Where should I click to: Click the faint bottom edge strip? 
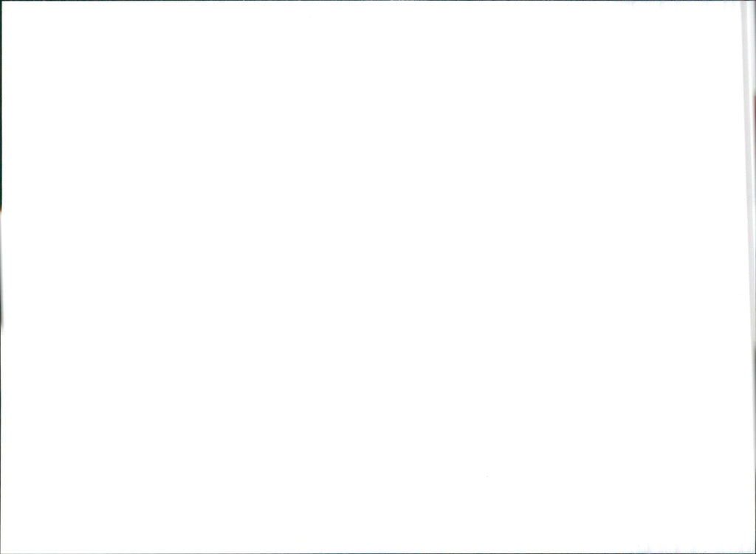(378, 553)
